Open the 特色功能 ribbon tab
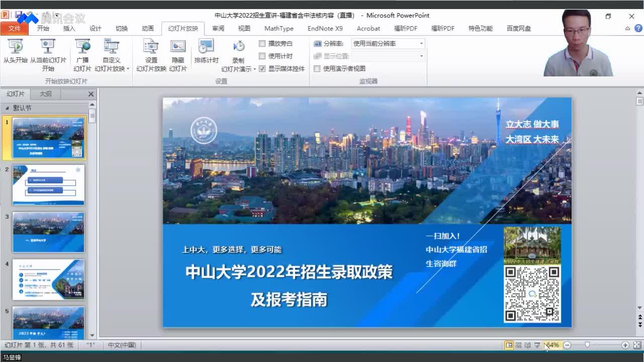The image size is (644, 362). [480, 29]
